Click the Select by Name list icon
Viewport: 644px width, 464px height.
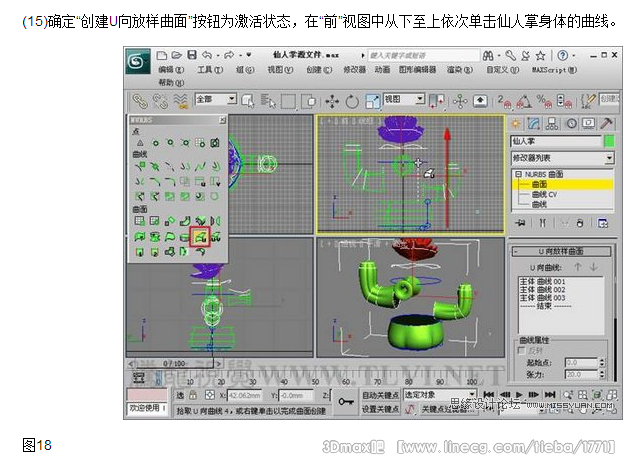pyautogui.click(x=268, y=101)
